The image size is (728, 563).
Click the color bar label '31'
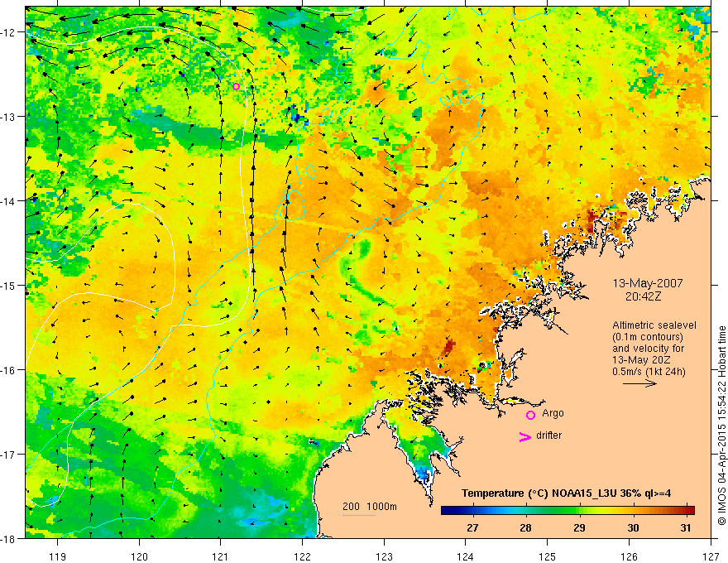(x=686, y=528)
